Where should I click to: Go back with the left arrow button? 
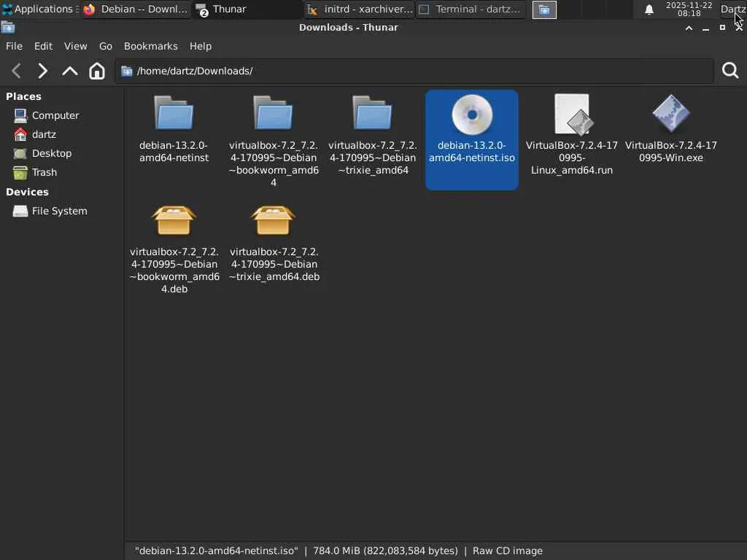pyautogui.click(x=16, y=71)
